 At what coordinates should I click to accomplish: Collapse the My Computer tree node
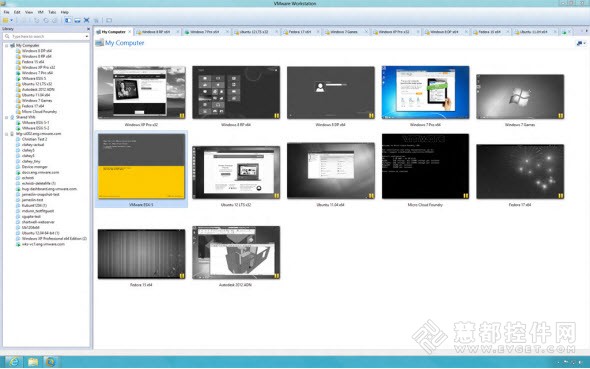coord(6,46)
